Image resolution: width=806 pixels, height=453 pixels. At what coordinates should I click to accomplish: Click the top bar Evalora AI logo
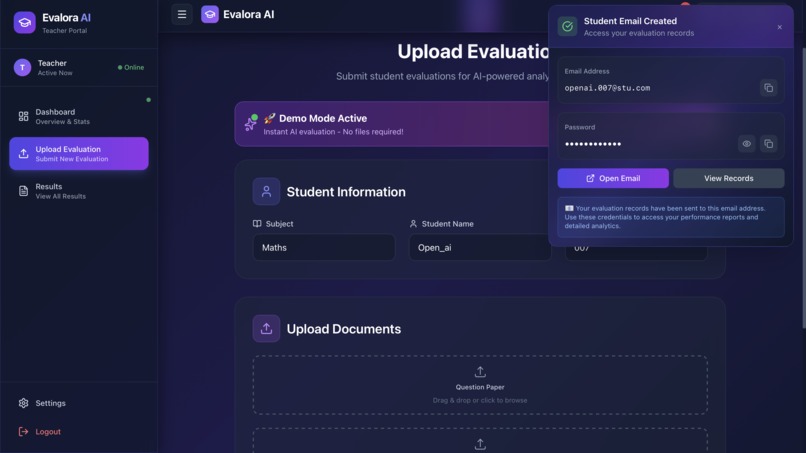point(210,14)
